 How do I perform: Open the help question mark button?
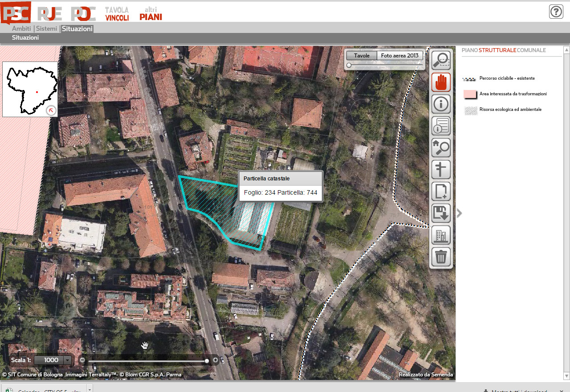tap(556, 12)
